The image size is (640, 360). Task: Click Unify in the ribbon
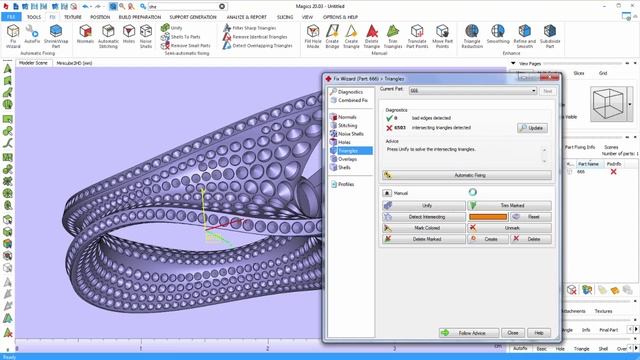pos(172,28)
